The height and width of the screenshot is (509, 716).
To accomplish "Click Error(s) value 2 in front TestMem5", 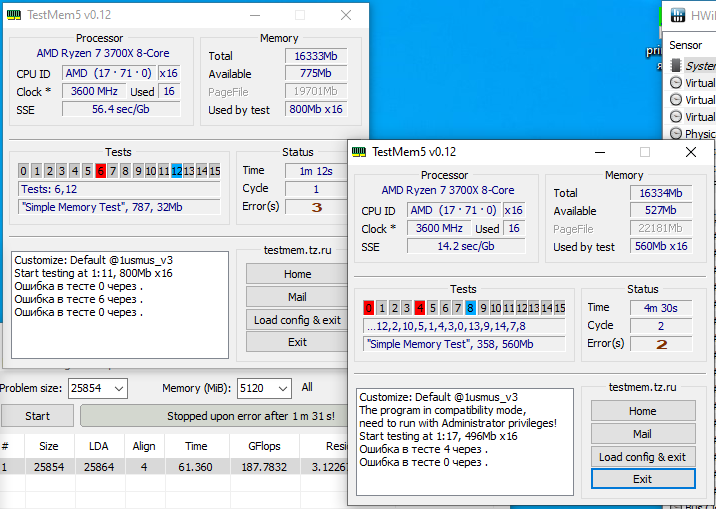I will pyautogui.click(x=661, y=344).
